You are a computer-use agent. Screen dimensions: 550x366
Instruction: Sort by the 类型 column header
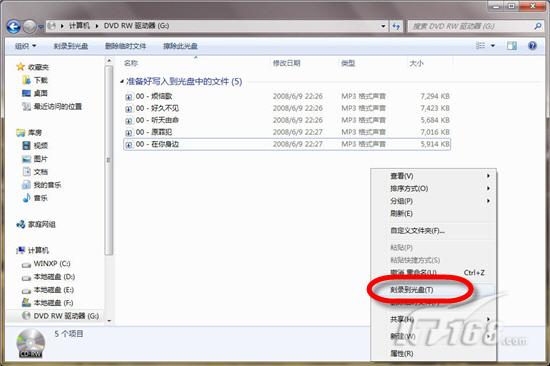point(348,63)
